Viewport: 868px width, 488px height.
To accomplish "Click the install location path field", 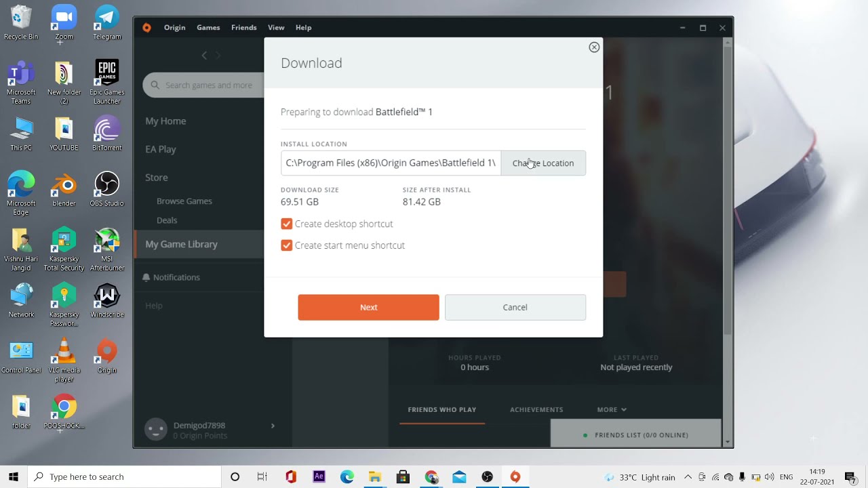I will 391,163.
